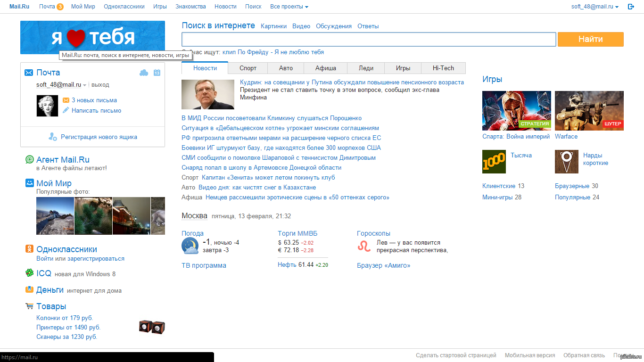Screen dimensions: 644x362
Task: Click Сделать стартовой страницей in footer
Action: pyautogui.click(x=456, y=355)
